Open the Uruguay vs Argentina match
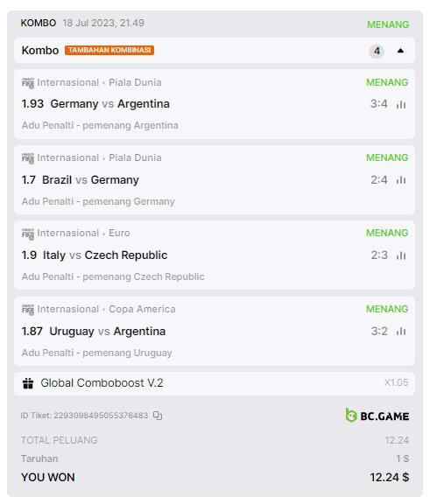The height and width of the screenshot is (504, 430). (108, 331)
